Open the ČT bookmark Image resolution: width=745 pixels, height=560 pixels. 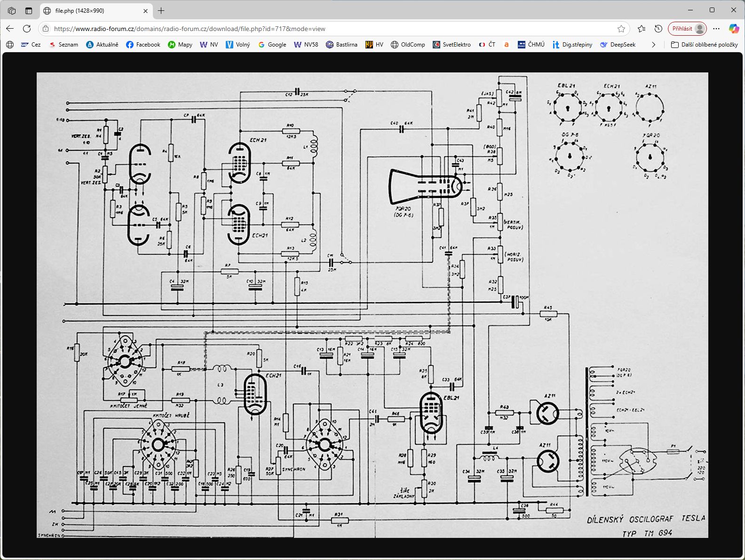coord(487,45)
